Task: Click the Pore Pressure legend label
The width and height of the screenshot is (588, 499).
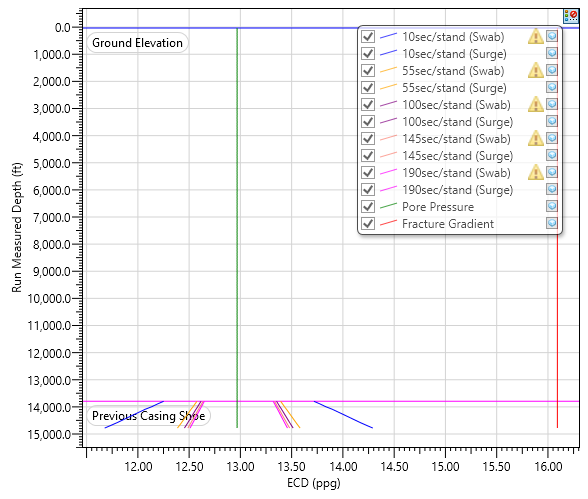Action: coord(438,207)
